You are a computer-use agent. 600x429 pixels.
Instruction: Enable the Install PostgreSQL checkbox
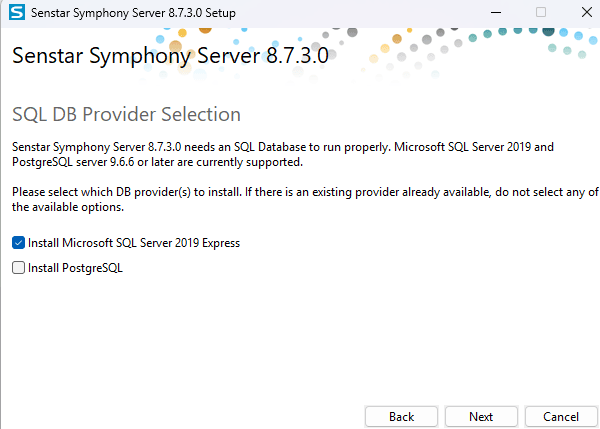(18, 268)
